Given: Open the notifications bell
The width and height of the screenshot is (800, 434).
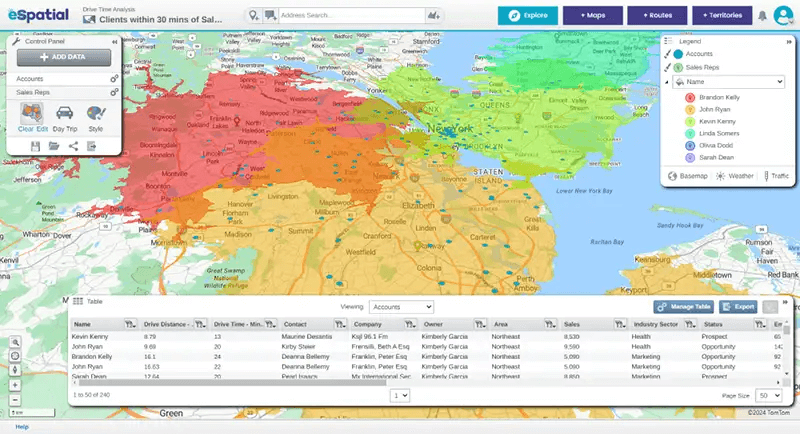Looking at the screenshot, I should (x=762, y=16).
